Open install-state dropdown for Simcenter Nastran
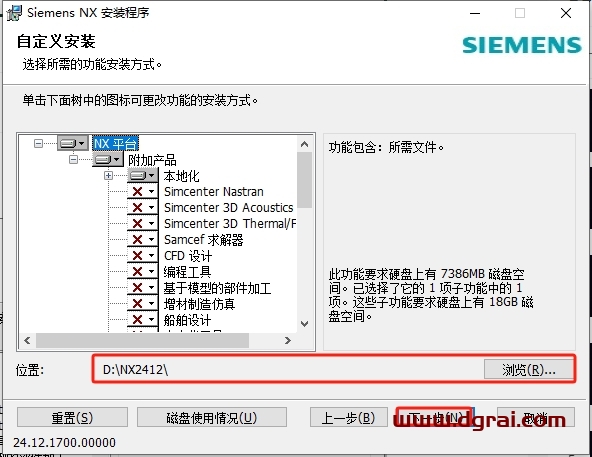This screenshot has width=592, height=457. (x=143, y=191)
